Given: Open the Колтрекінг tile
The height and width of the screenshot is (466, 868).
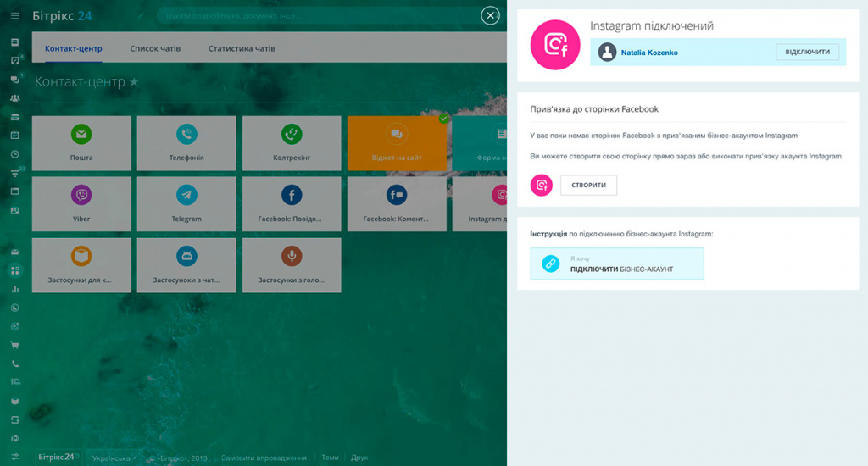Looking at the screenshot, I should pyautogui.click(x=292, y=143).
